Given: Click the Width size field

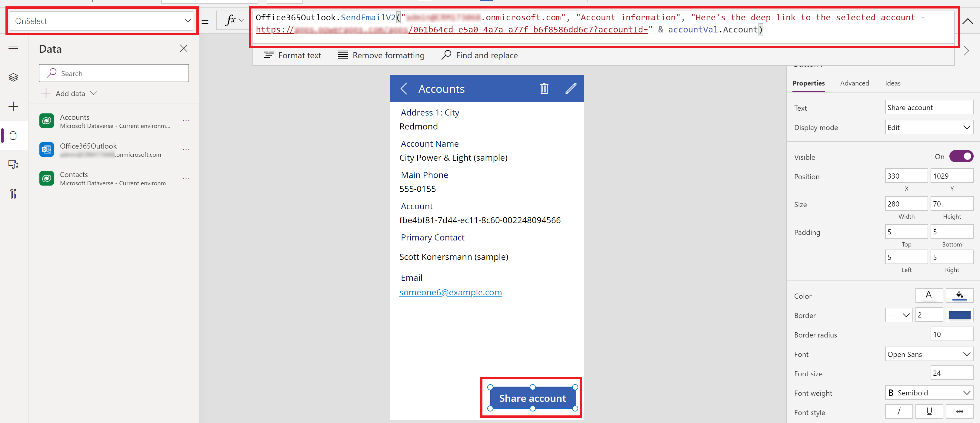Looking at the screenshot, I should 906,204.
